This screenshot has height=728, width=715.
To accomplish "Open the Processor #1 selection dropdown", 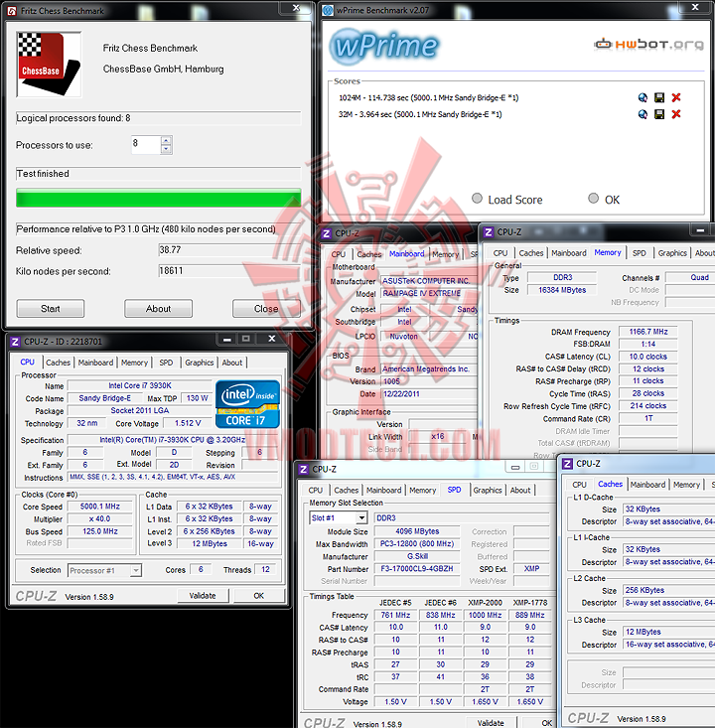I will click(136, 570).
